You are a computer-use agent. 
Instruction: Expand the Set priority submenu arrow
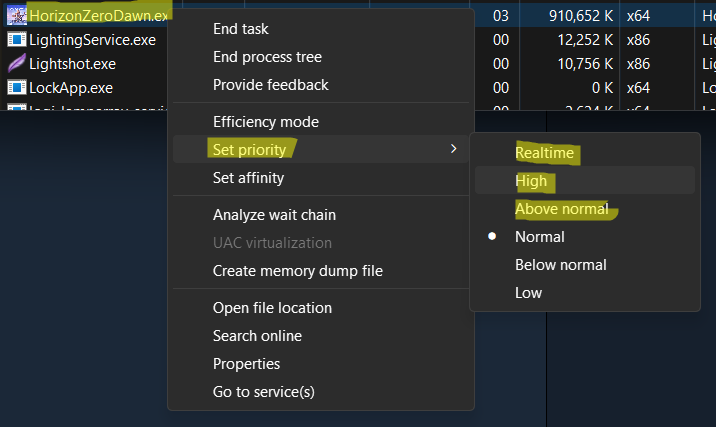pos(453,149)
